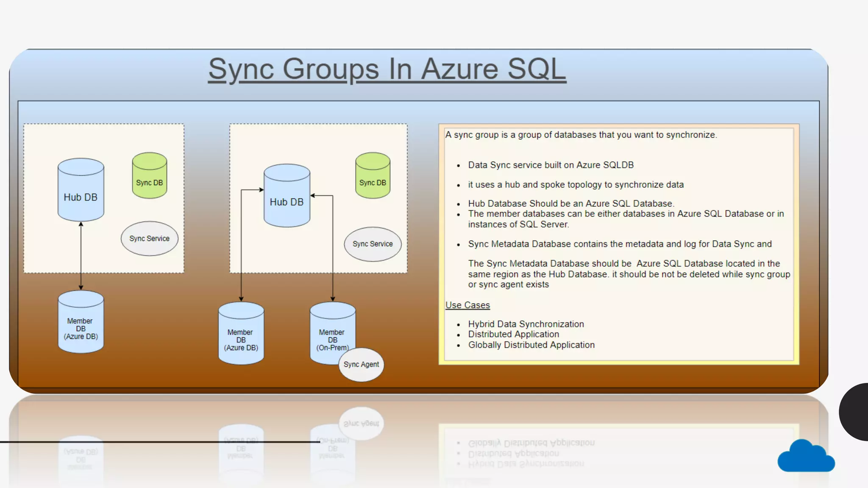Screen dimensions: 868x488
Task: Click paragraph about Sync Metadata Database region
Action: tap(629, 274)
